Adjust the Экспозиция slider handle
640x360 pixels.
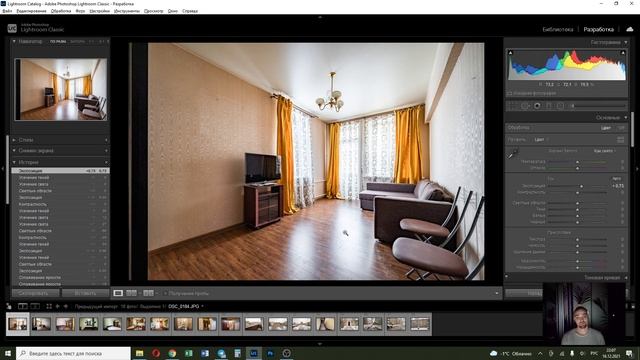[x=581, y=186]
